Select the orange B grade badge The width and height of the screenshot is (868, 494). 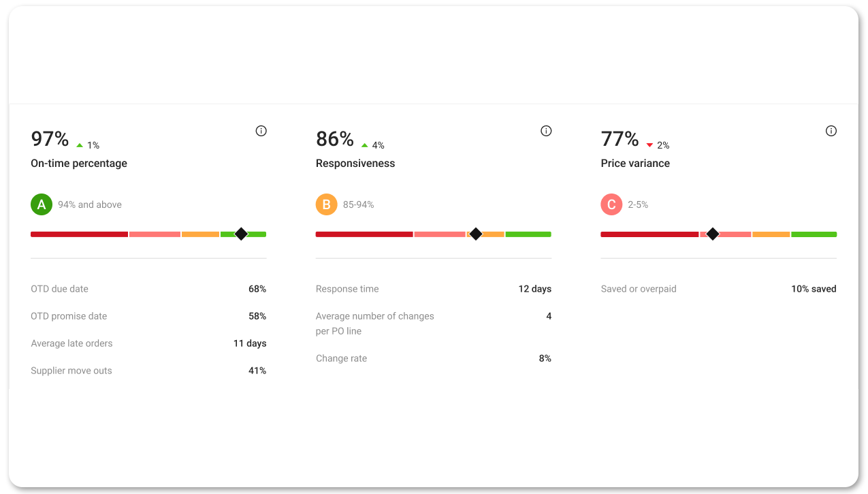coord(327,204)
